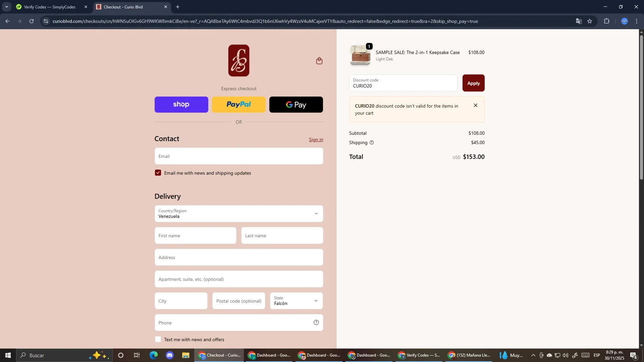644x362 pixels.
Task: Click the Sign in link
Action: [x=316, y=139]
